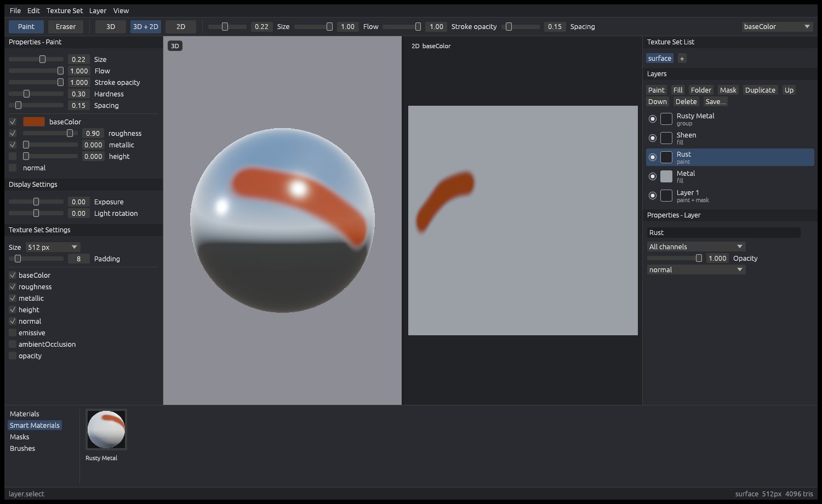Select the Eraser tool
822x504 pixels.
(66, 26)
